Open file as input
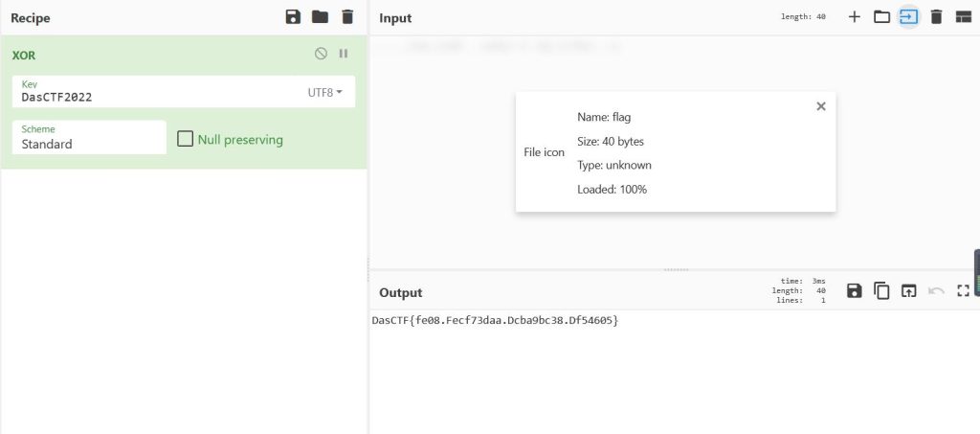980x434 pixels. click(908, 17)
